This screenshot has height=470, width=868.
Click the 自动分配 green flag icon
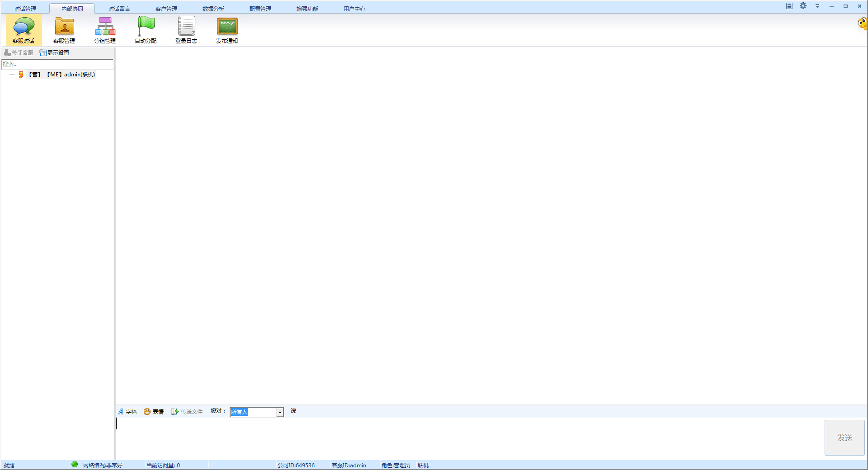(146, 27)
